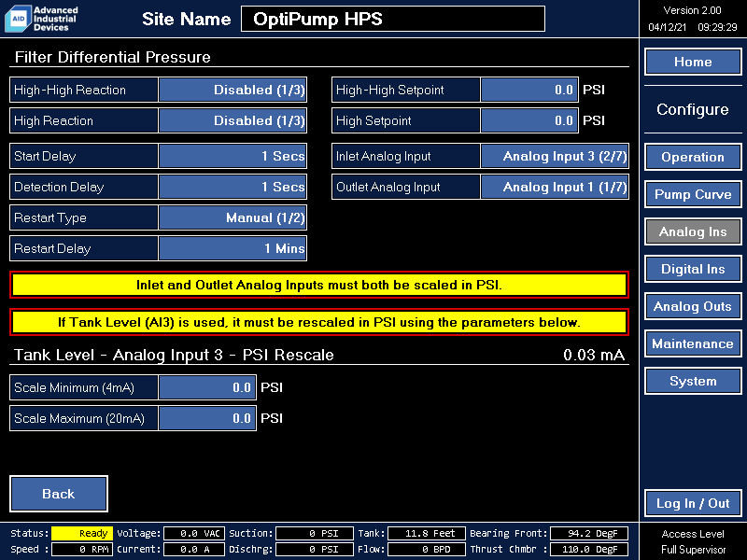Click the Voltage 0.0 VAC readout
Screen dimensions: 747x560
[x=194, y=533]
